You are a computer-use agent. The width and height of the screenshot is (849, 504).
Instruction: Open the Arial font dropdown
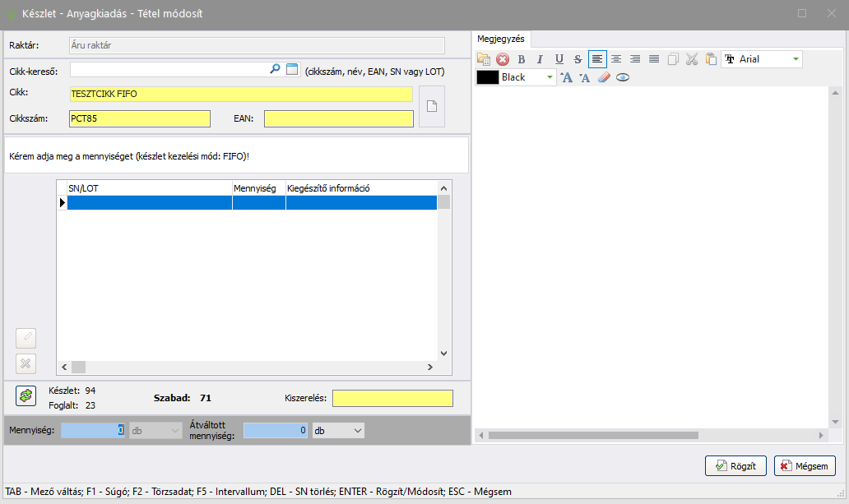click(795, 59)
